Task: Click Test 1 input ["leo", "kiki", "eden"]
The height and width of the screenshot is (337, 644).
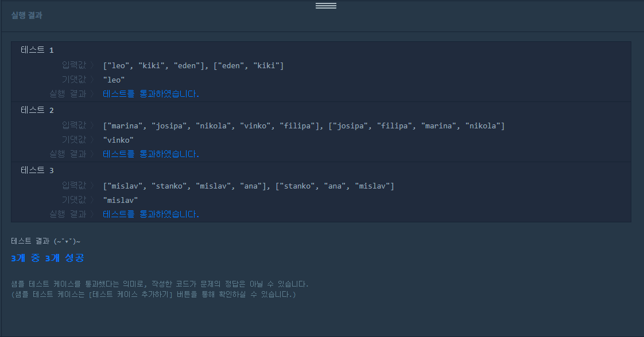Action: tap(193, 65)
